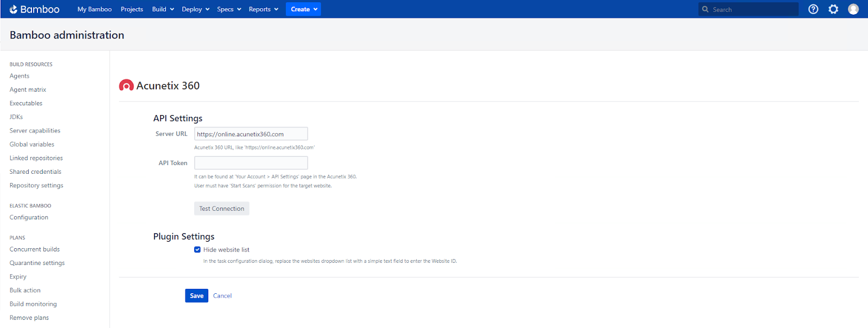The width and height of the screenshot is (868, 328).
Task: Open Build monitoring
Action: click(33, 304)
